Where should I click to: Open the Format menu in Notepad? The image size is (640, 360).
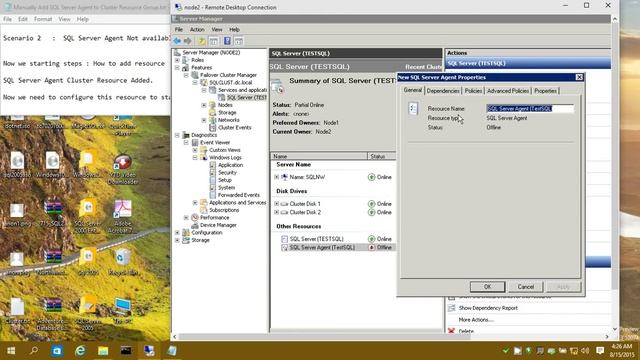point(43,19)
